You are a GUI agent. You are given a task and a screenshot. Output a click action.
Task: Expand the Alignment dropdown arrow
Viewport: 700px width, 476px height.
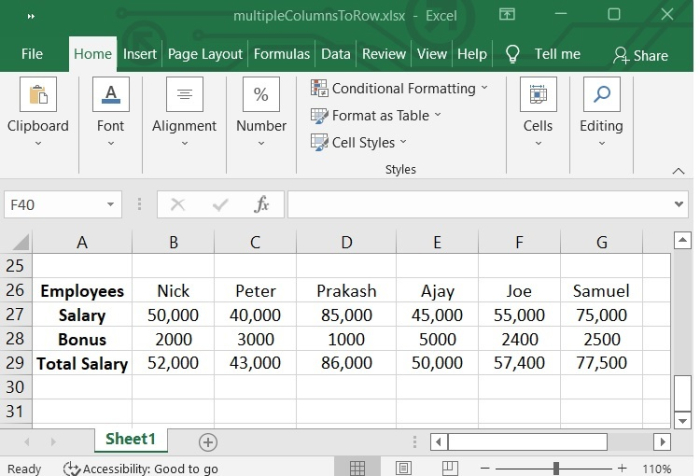tap(184, 143)
